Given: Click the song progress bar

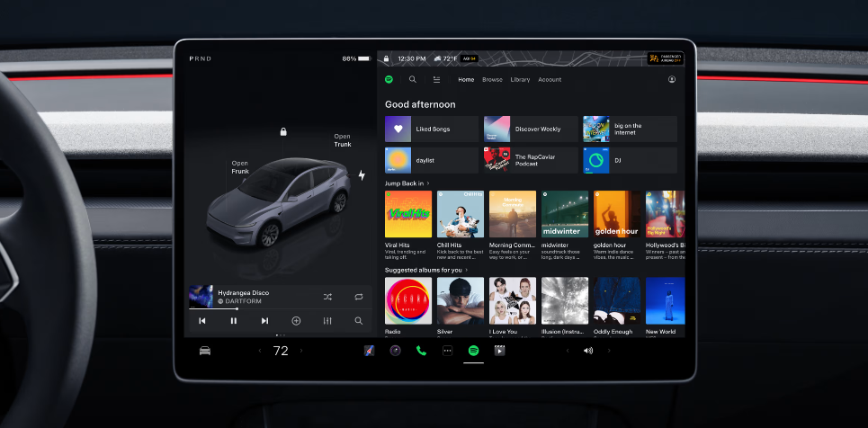Looking at the screenshot, I should pos(280,309).
